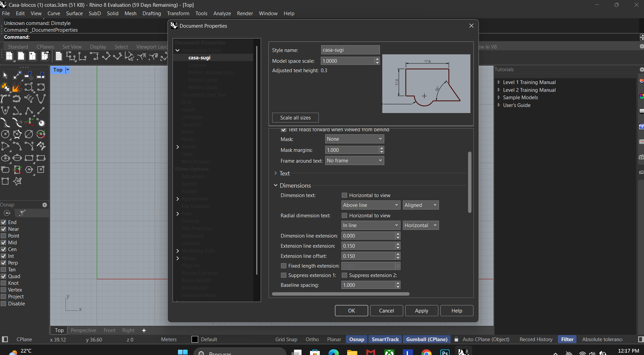Open Osnap panel gear settings
Image resolution: width=644 pixels, height=355 pixels.
[x=45, y=205]
